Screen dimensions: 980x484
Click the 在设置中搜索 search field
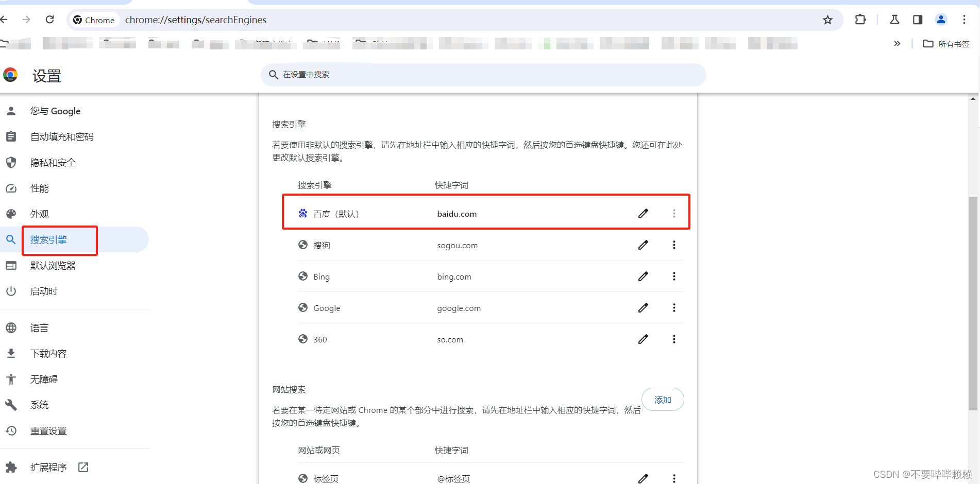pos(483,75)
